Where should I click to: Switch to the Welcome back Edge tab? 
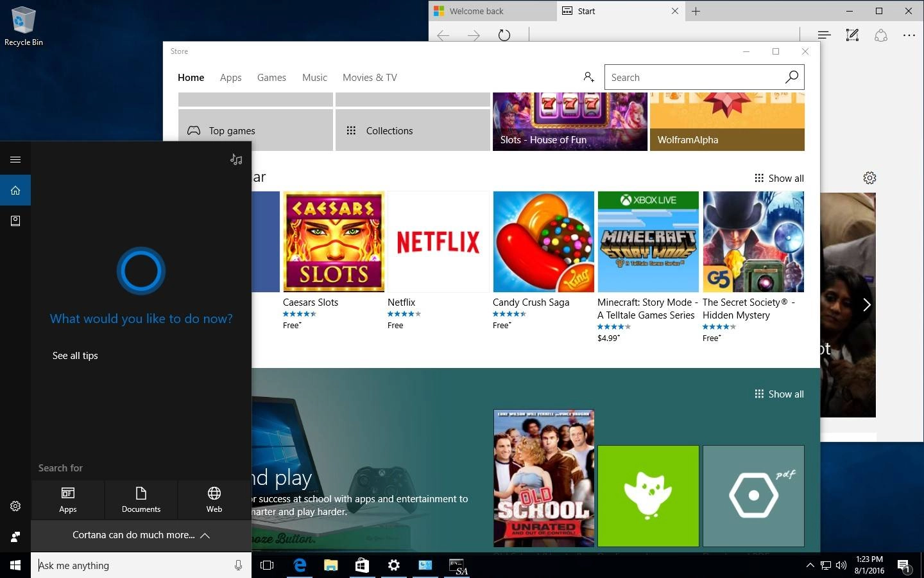tap(493, 11)
